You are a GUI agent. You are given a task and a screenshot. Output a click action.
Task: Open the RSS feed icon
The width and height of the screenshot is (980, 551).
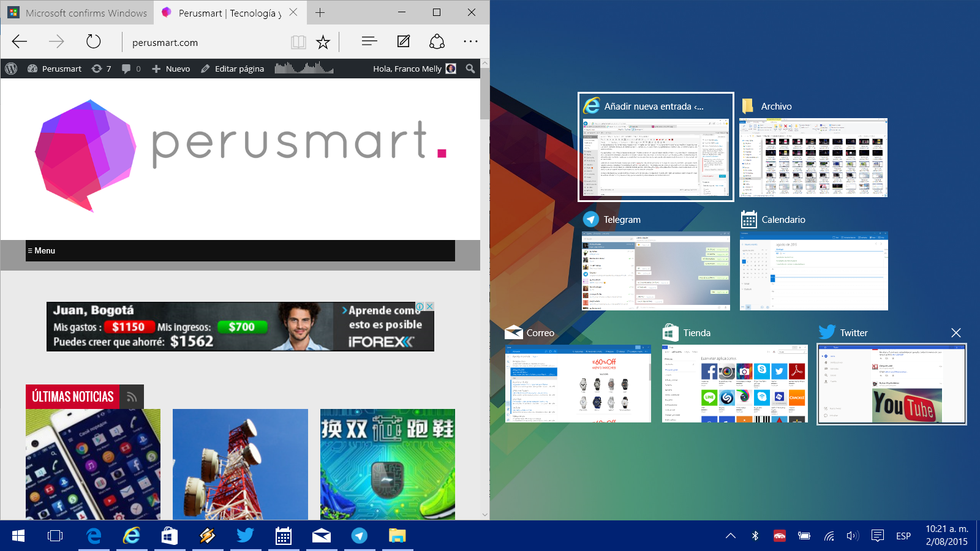click(132, 397)
